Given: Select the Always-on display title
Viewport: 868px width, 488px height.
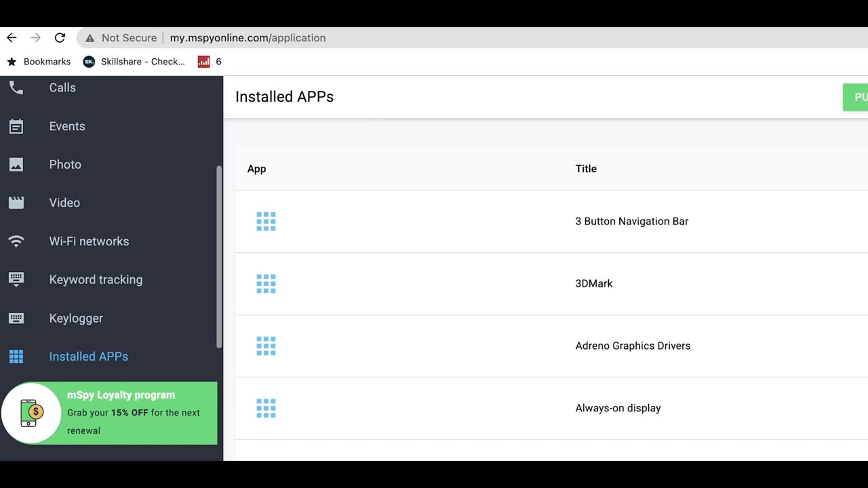Looking at the screenshot, I should click(618, 409).
